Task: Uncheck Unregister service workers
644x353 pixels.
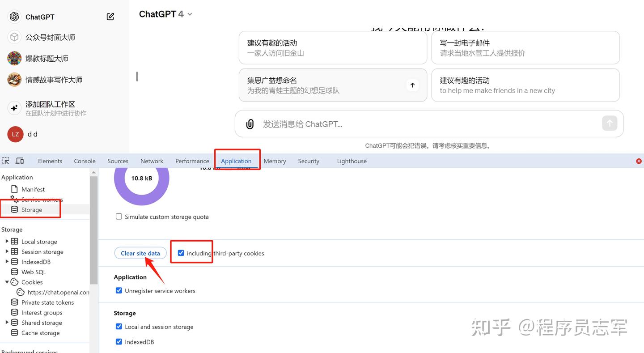Action: pyautogui.click(x=119, y=290)
